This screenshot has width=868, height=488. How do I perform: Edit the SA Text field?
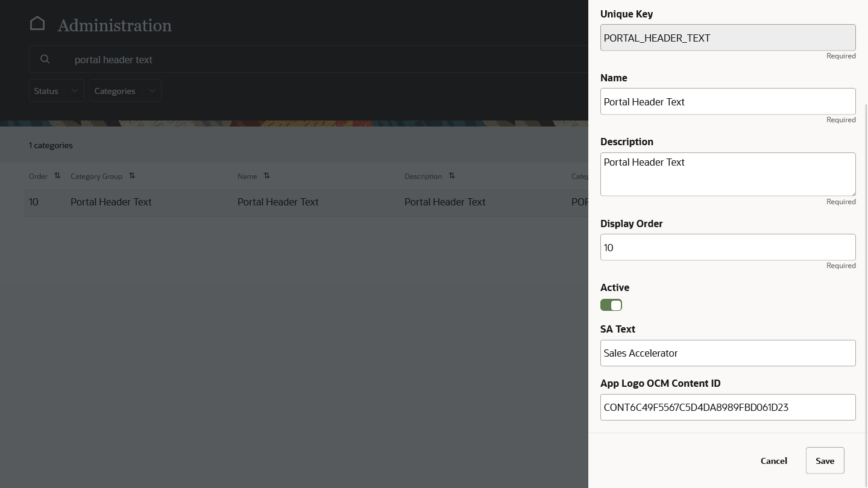point(728,352)
